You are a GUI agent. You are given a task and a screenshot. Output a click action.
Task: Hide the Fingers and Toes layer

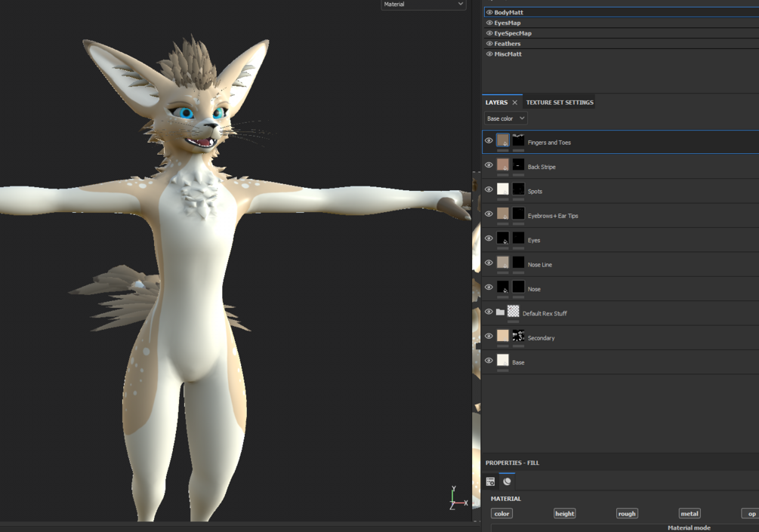pyautogui.click(x=489, y=141)
